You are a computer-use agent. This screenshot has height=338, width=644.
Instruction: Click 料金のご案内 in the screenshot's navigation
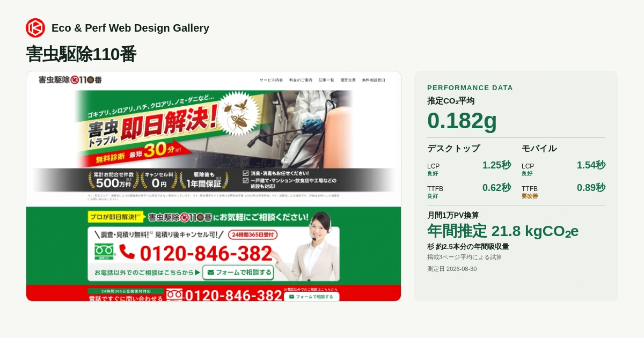[x=301, y=80]
